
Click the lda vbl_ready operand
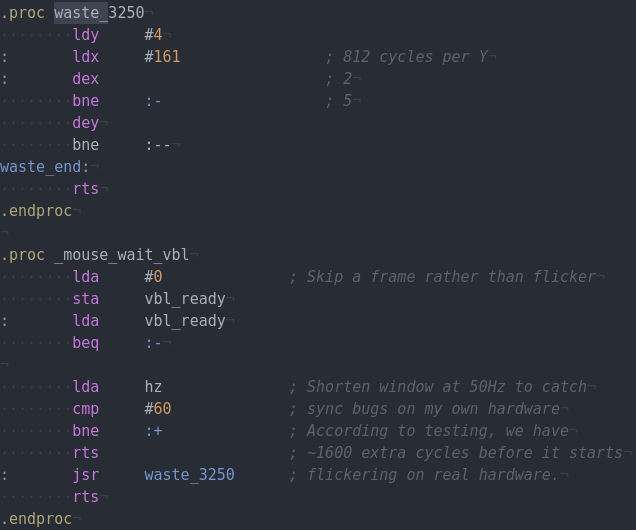[x=185, y=320]
